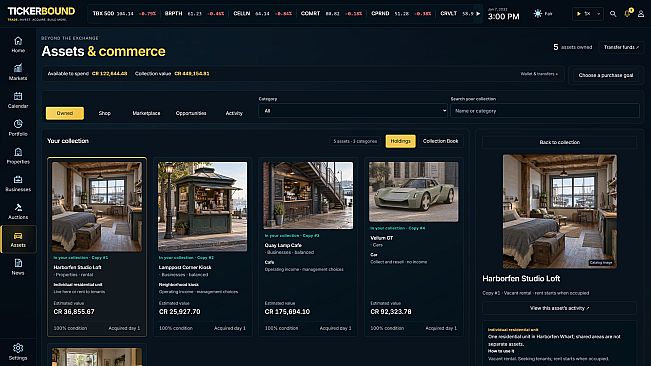Screen dimensions: 651x366
Task: Focus the Search your collection field
Action: click(x=545, y=111)
